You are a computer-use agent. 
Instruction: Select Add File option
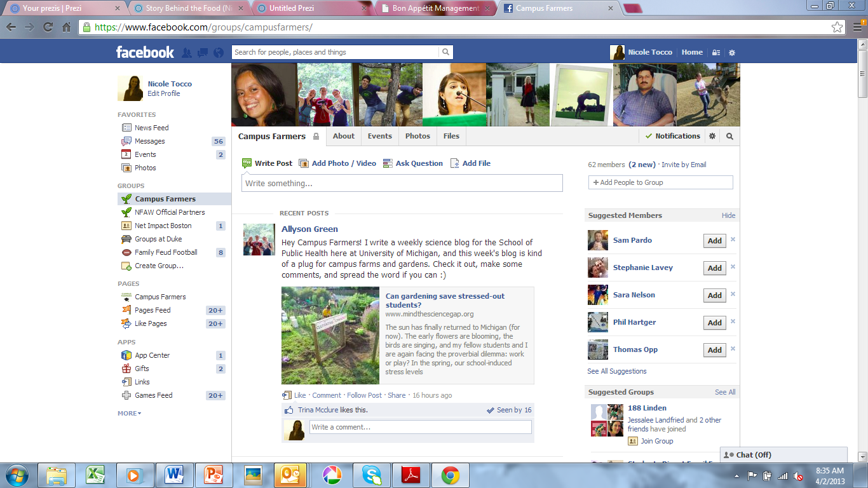point(470,163)
